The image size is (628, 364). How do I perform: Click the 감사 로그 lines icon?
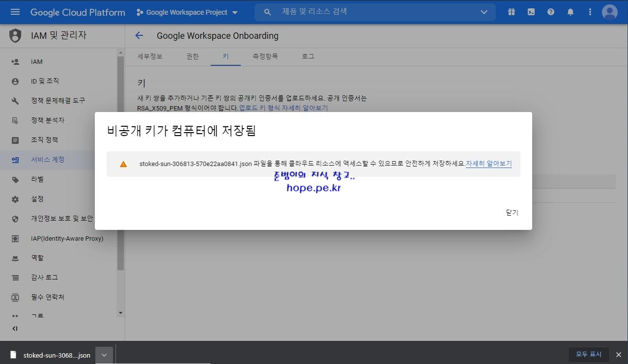point(15,278)
